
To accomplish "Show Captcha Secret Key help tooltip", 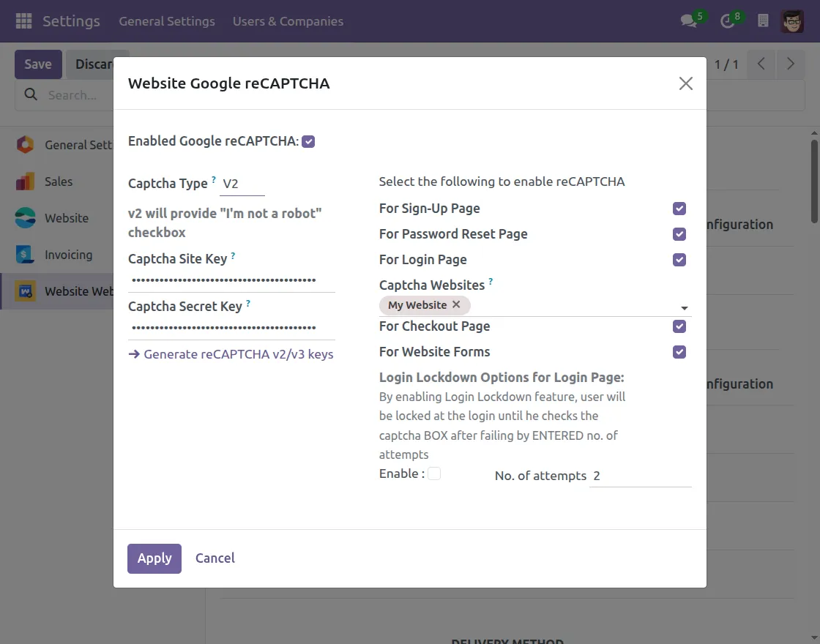I will (248, 303).
